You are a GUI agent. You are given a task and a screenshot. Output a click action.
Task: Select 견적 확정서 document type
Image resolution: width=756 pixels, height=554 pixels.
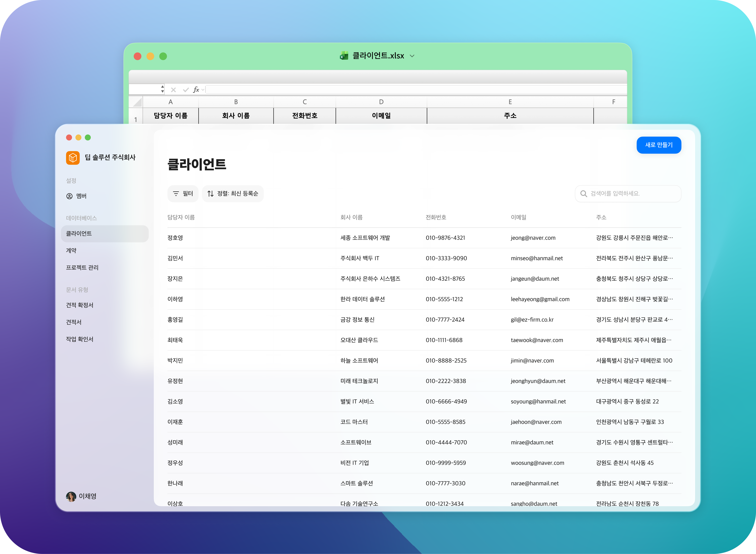pos(80,305)
